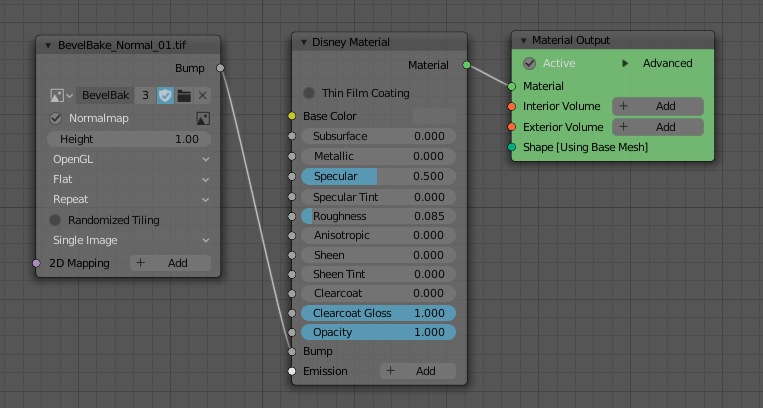Screen dimensions: 763x408
Task: Click the Bump output socket
Action: [220, 68]
